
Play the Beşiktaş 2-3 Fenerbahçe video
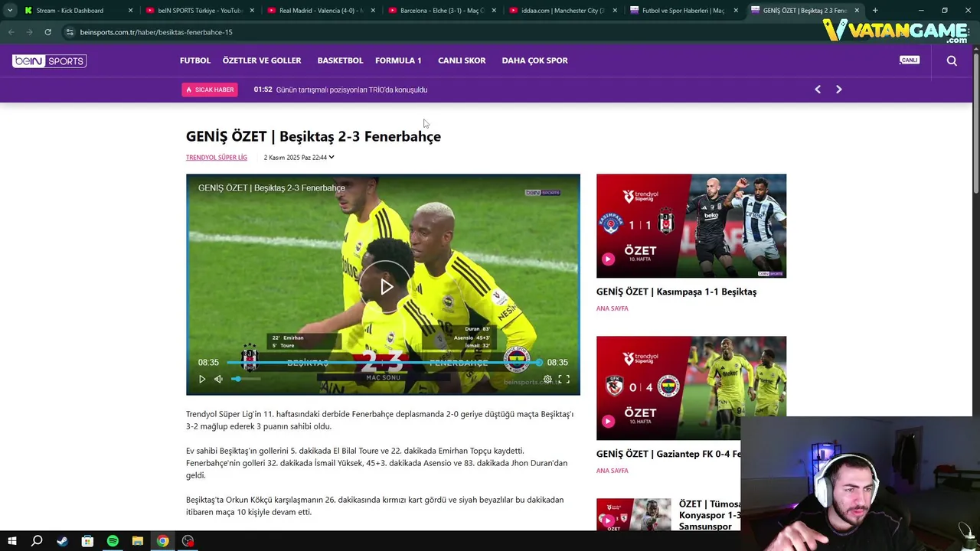tap(387, 286)
